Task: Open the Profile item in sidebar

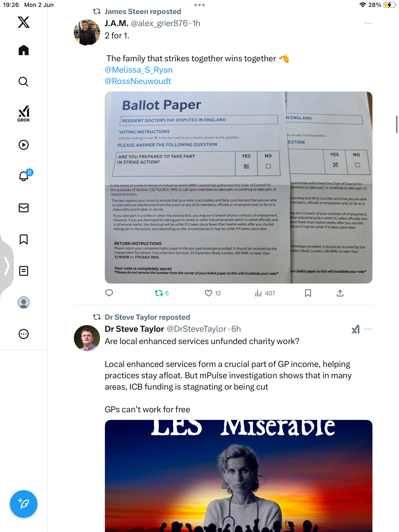Action: click(x=24, y=302)
